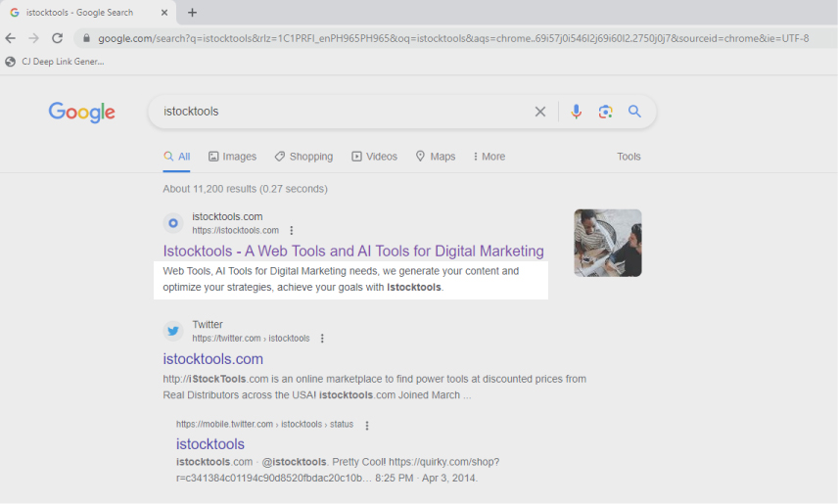
Task: Select the All results tab
Action: (177, 157)
